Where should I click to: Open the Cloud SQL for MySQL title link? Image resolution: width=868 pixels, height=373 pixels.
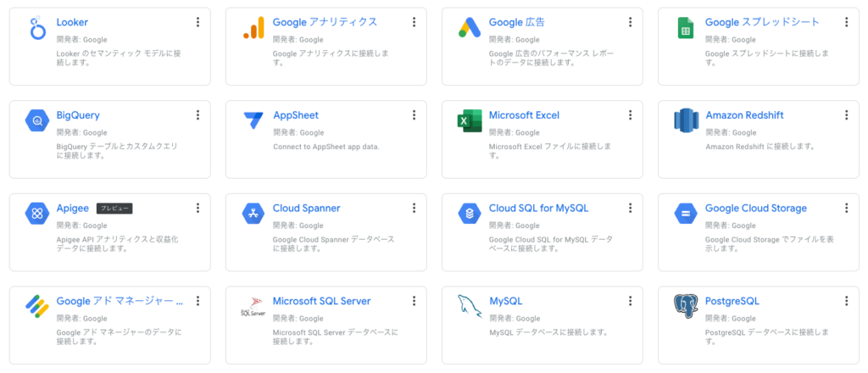pyautogui.click(x=538, y=209)
